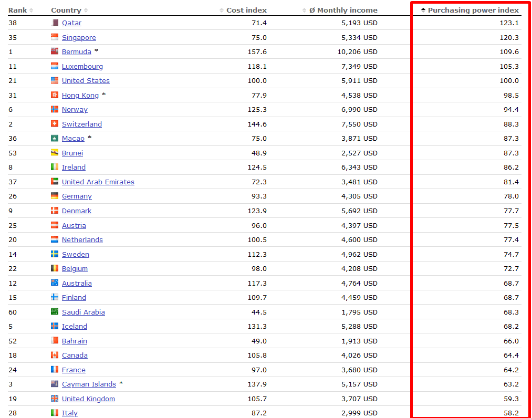Open the Singapore country link

(79, 37)
